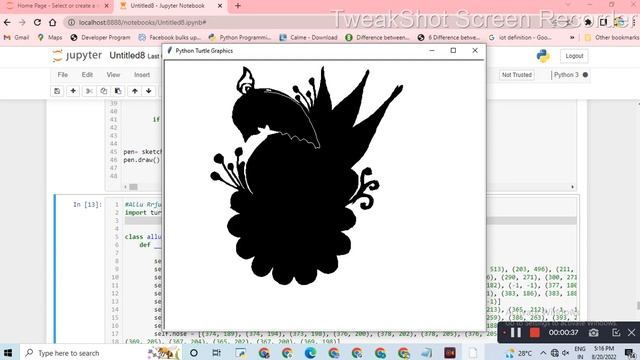Click the ENG IN language indicator
This screenshot has width=640, height=360.
580,353
